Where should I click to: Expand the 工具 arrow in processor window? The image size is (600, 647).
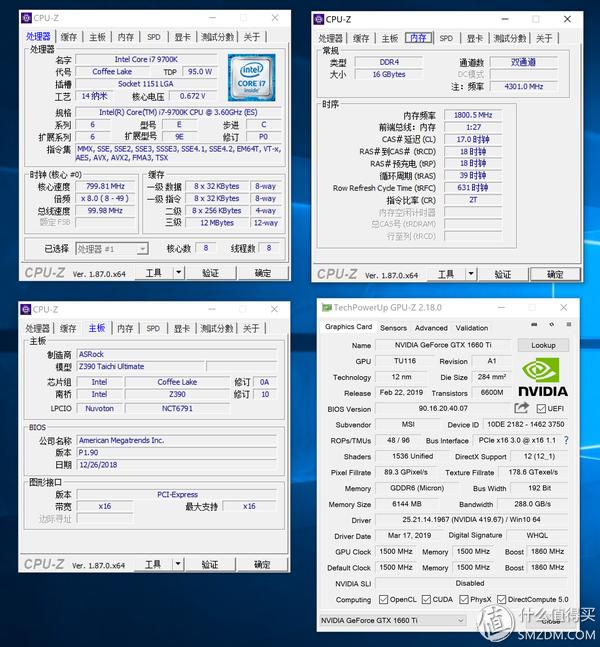[178, 272]
